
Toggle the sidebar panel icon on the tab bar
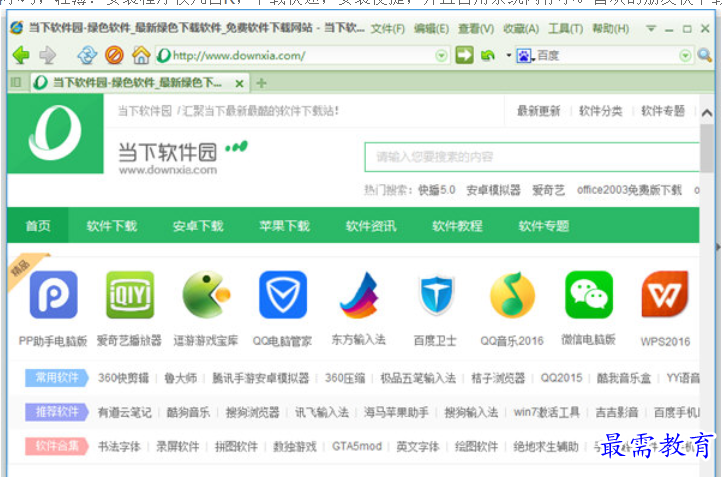(16, 82)
